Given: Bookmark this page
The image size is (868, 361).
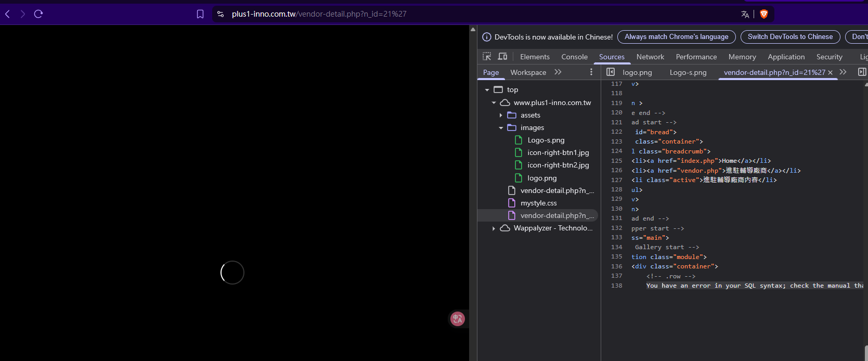Looking at the screenshot, I should 200,14.
